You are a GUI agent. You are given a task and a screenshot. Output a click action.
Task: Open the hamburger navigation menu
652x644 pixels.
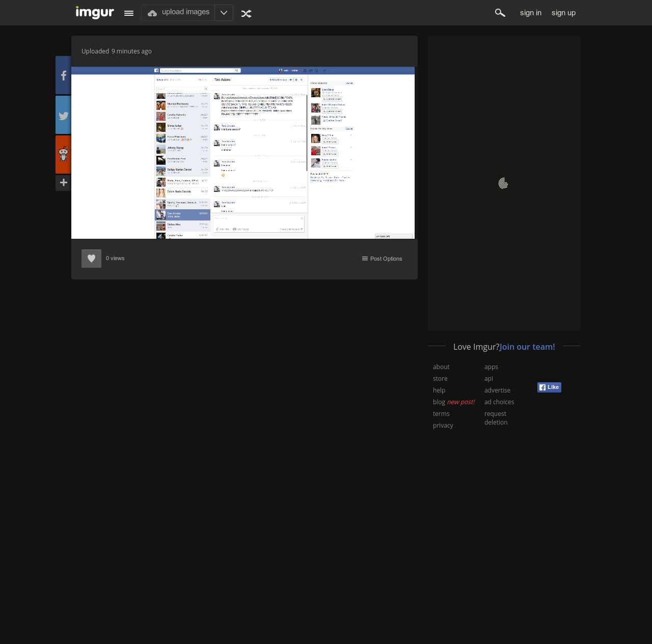(x=129, y=13)
